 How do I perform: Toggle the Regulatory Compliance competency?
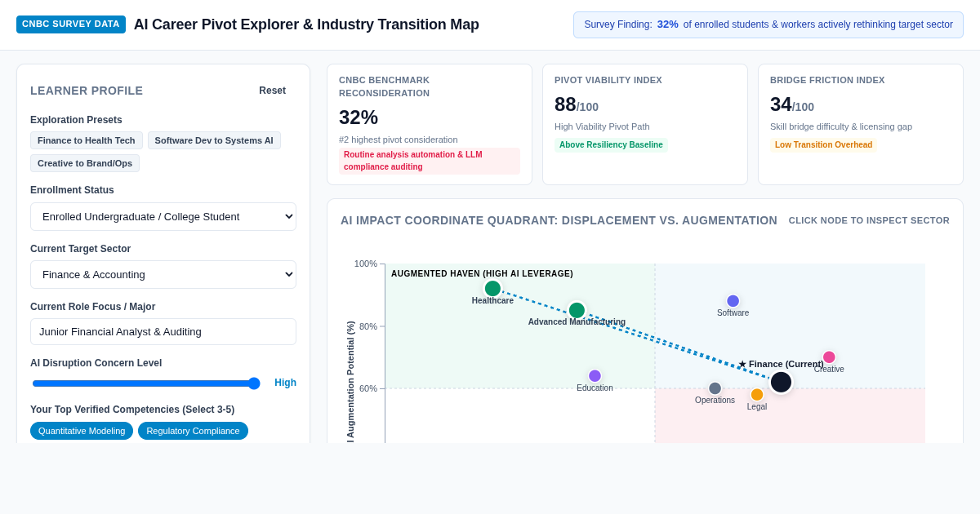click(x=193, y=431)
